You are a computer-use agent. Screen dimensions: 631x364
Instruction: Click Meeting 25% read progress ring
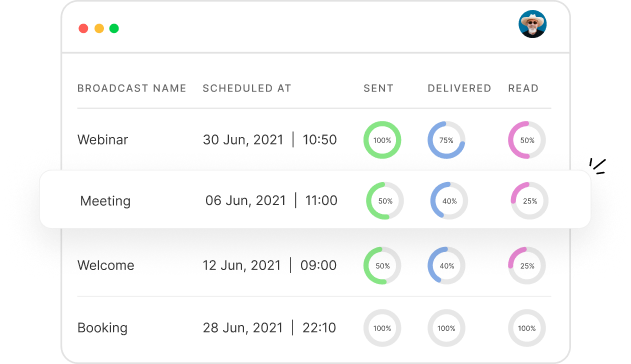[x=530, y=201]
